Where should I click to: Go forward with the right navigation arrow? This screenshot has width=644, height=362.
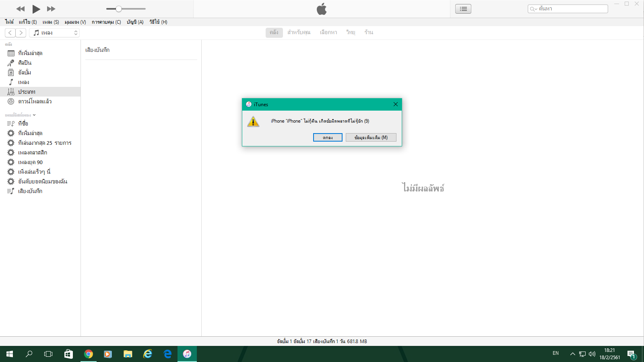pyautogui.click(x=21, y=33)
